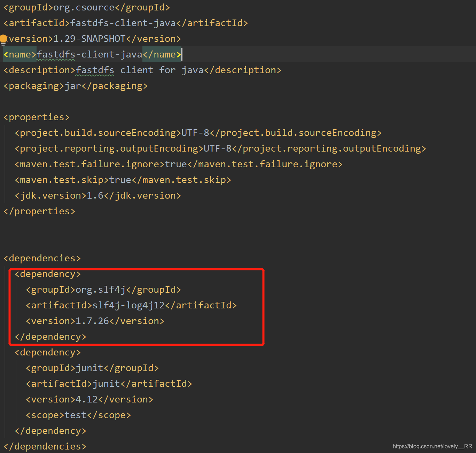Click the artifactId fastdfs-client-java line
Image resolution: width=476 pixels, height=453 pixels.
tap(126, 23)
